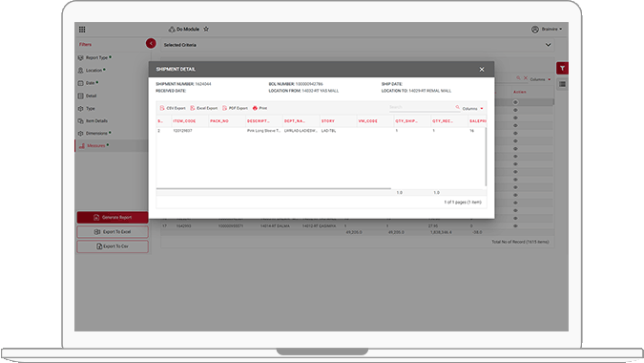This screenshot has height=363, width=644.
Task: Click the Export To Csv button
Action: [x=113, y=246]
